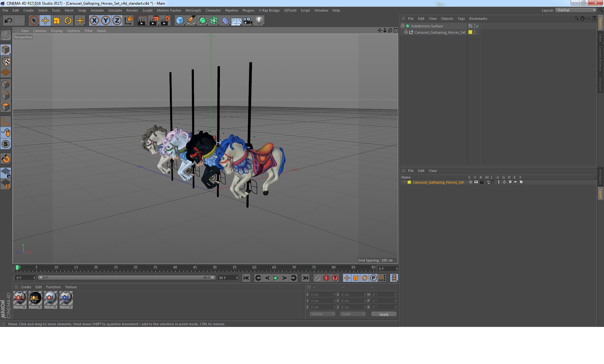Add a Light object
The width and height of the screenshot is (604, 364).
point(259,21)
